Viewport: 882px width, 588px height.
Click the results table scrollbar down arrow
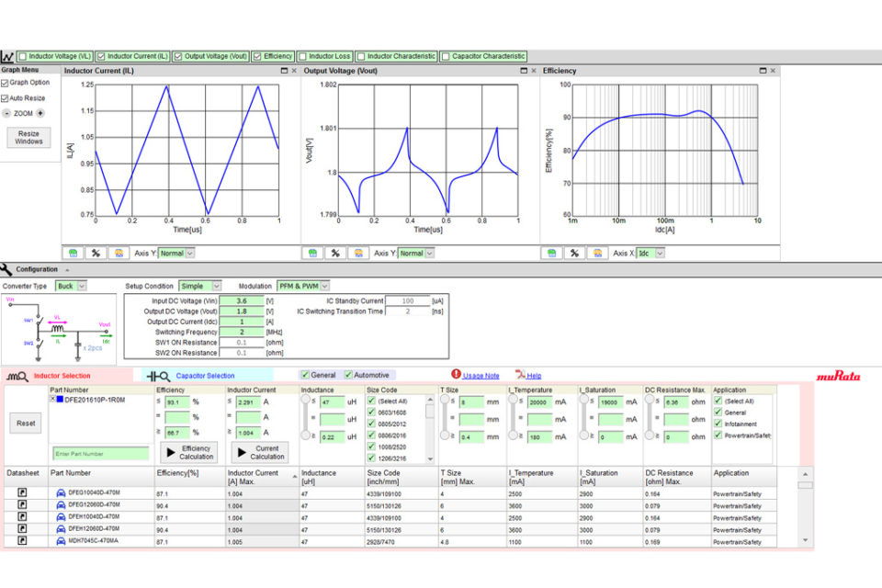(x=806, y=540)
